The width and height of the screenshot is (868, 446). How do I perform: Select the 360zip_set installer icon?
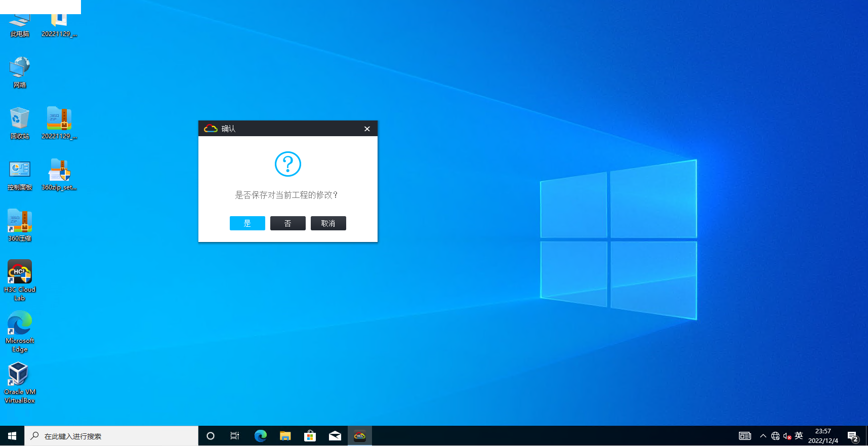click(x=59, y=175)
